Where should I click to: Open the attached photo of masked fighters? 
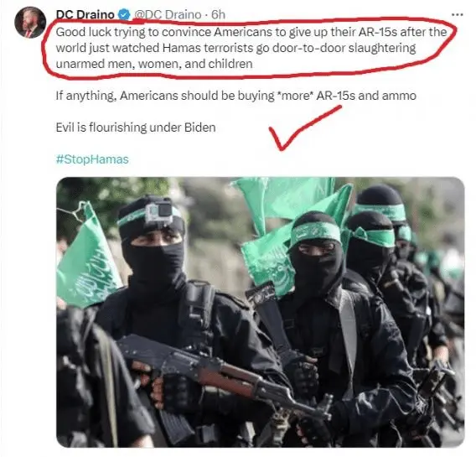click(x=261, y=312)
